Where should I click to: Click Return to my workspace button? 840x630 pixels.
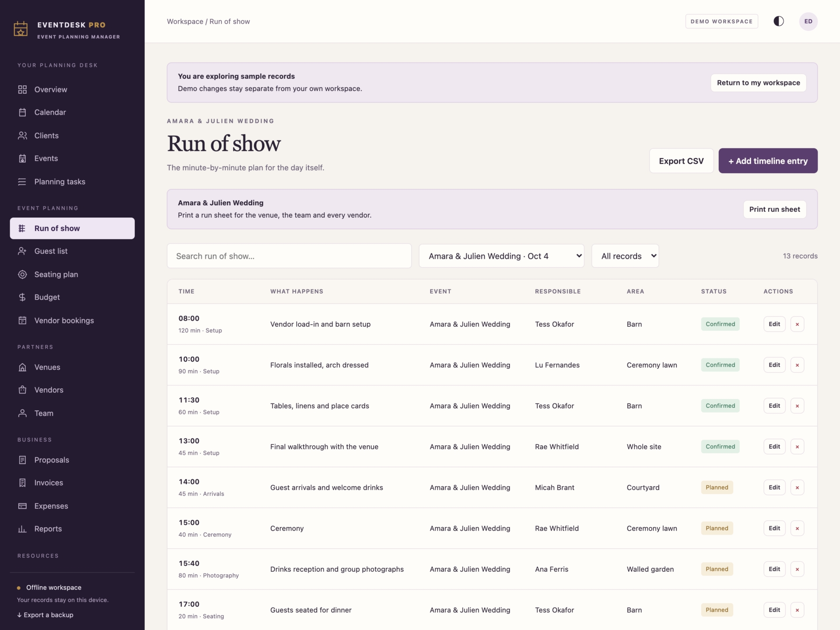[x=758, y=83]
